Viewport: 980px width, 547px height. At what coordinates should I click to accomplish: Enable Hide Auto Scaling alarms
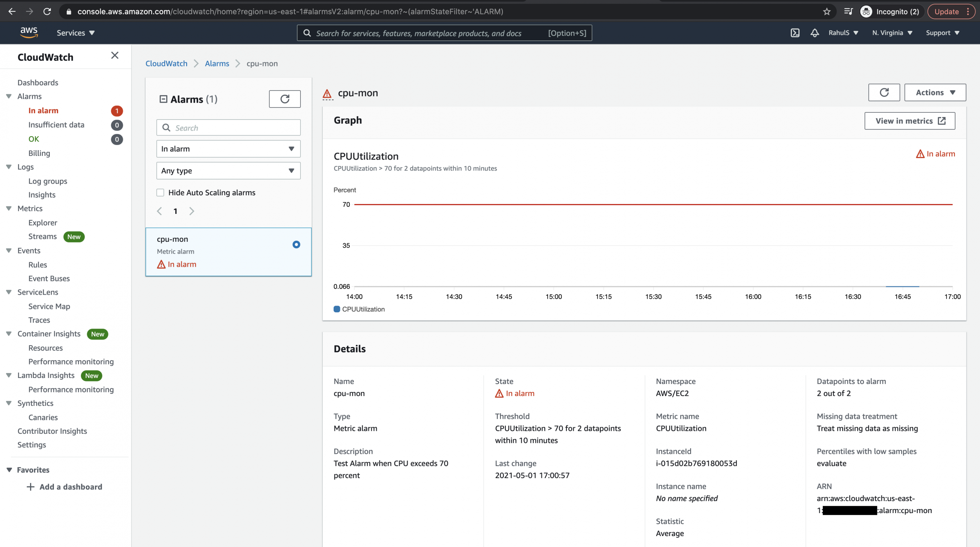click(x=160, y=193)
